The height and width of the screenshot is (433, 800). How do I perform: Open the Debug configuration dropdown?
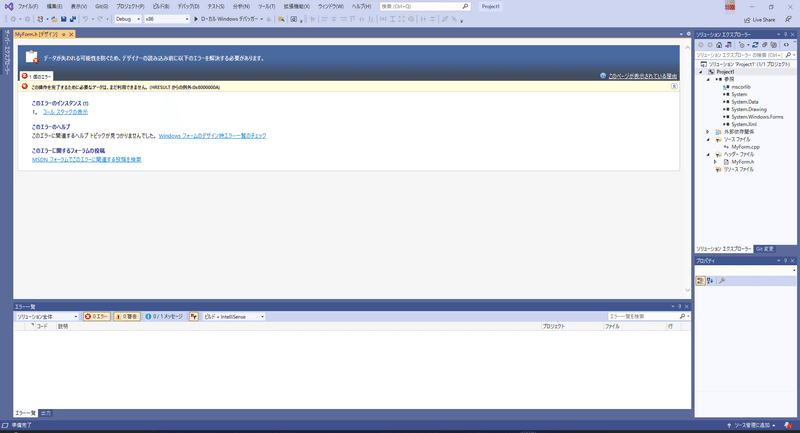(x=128, y=19)
